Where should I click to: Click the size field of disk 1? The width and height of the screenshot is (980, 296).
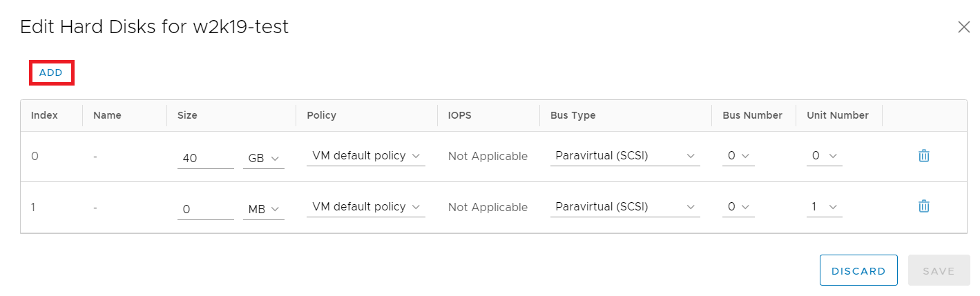point(205,208)
